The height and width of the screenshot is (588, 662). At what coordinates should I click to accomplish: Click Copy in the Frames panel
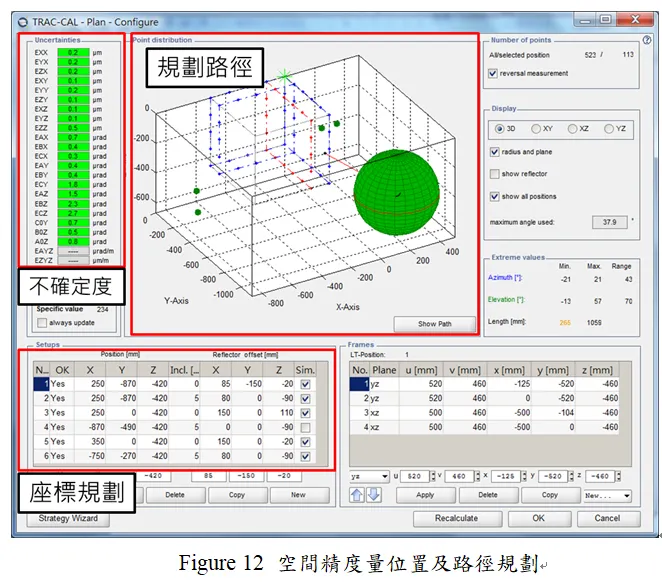pos(550,495)
